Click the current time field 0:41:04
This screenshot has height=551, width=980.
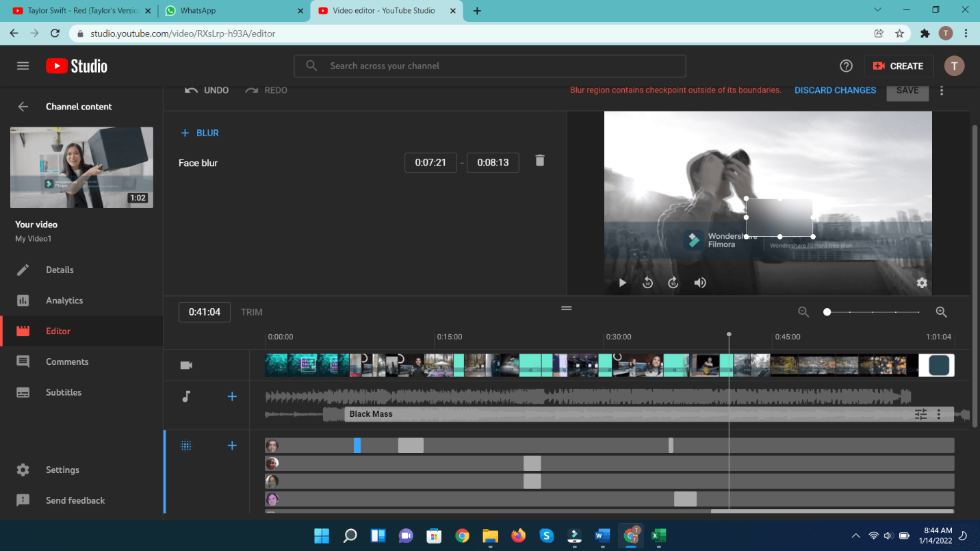pyautogui.click(x=205, y=312)
